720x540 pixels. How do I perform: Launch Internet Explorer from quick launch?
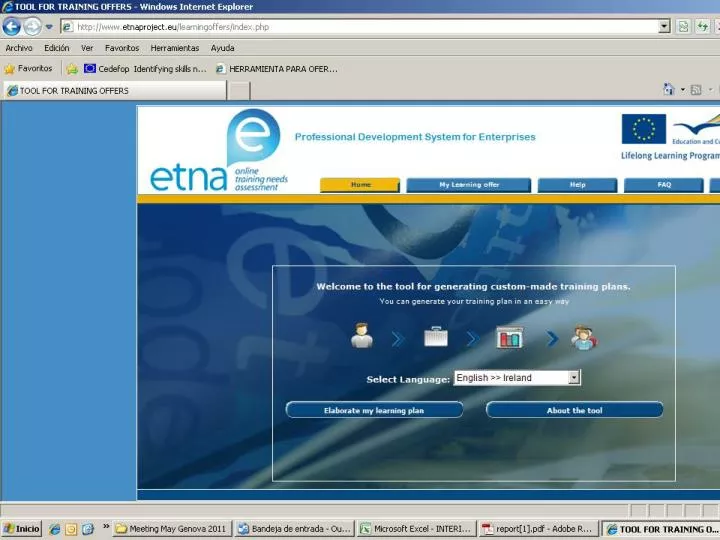(x=55, y=529)
